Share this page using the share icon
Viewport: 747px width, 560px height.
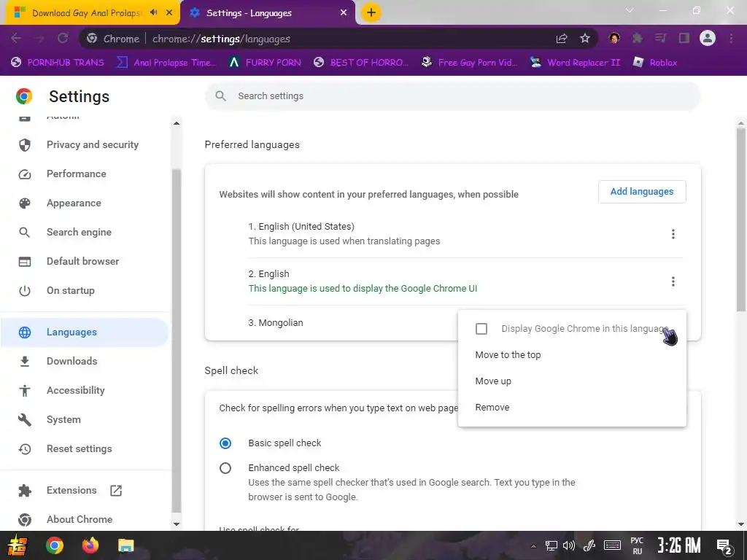tap(562, 39)
